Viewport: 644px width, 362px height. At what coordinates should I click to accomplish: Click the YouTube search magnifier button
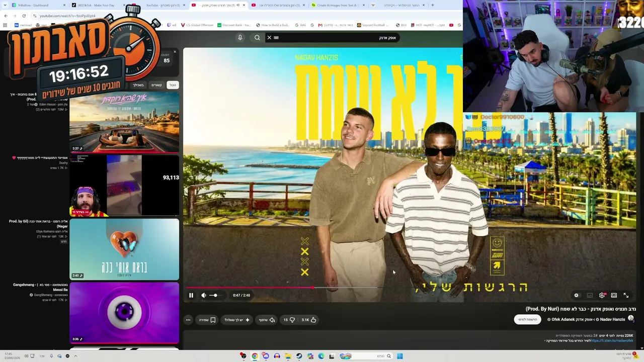coord(257,38)
